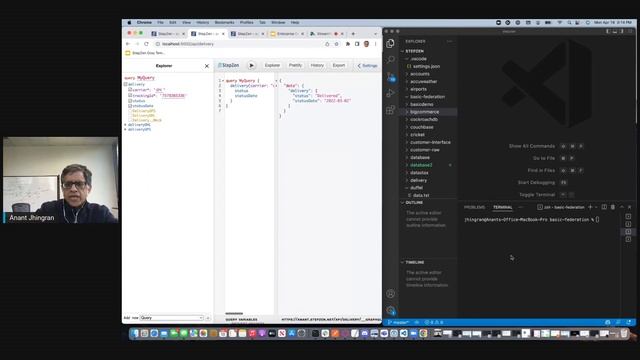This screenshot has height=360, width=640.
Task: Close the VS Code terminal panel
Action: tap(629, 207)
